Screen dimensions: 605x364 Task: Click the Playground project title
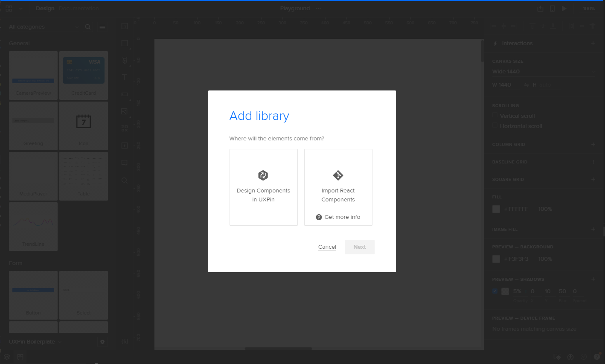[295, 9]
